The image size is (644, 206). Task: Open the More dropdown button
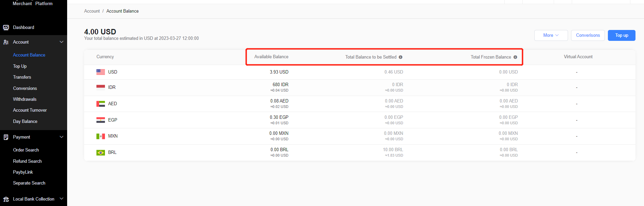(551, 35)
